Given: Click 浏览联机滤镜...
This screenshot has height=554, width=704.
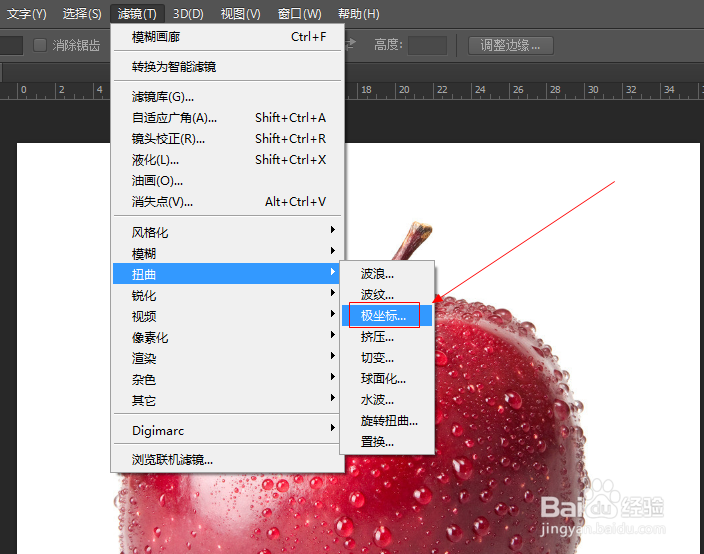Looking at the screenshot, I should tap(227, 460).
